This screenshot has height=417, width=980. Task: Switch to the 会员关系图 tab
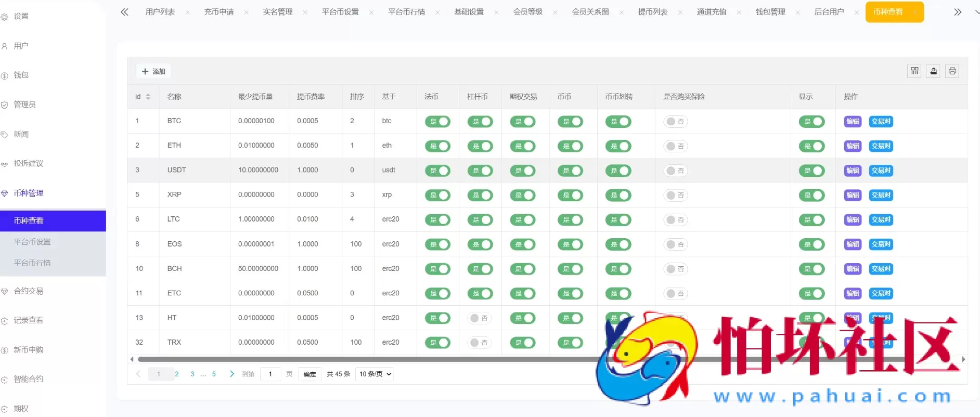pos(590,12)
